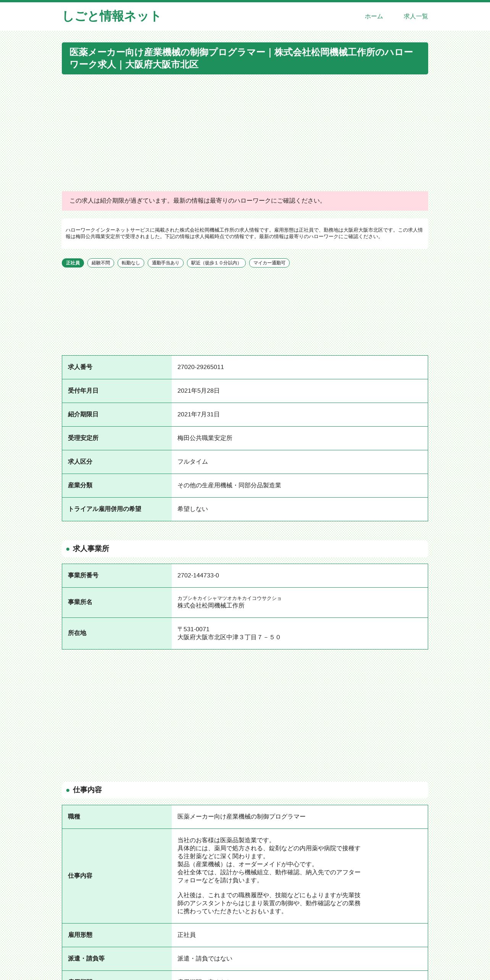Click the 希望しない value
The image size is (490, 980).
click(193, 509)
